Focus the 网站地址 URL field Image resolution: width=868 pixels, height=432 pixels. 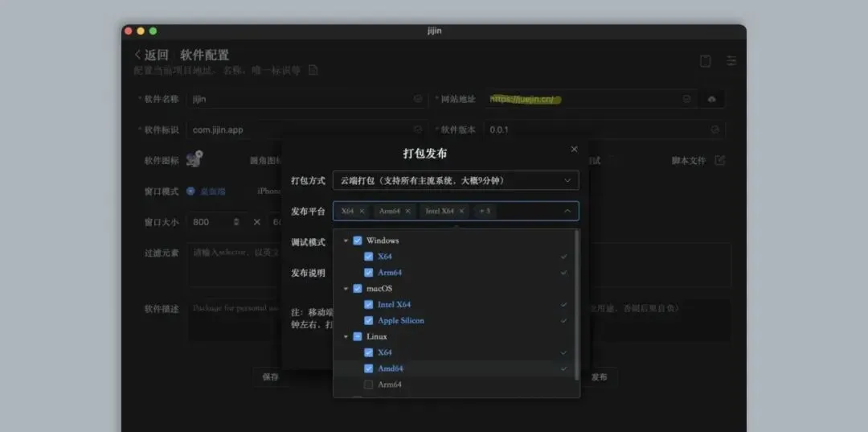point(592,99)
